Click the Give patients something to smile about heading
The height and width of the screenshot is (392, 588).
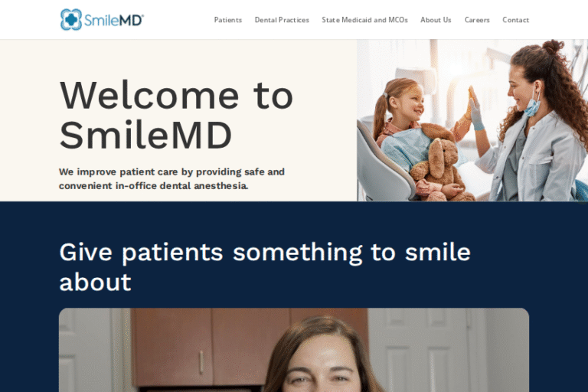tap(265, 266)
